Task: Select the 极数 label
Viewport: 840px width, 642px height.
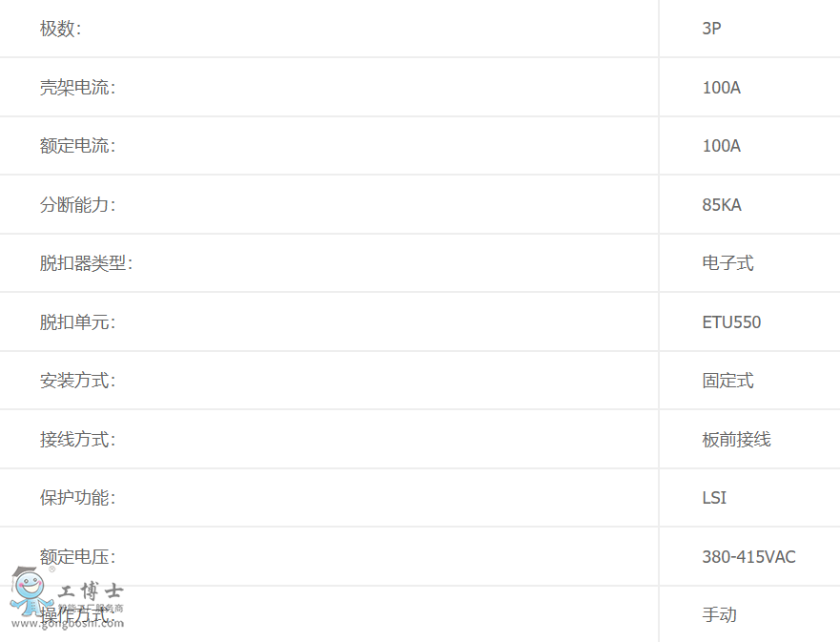Action: (60, 29)
